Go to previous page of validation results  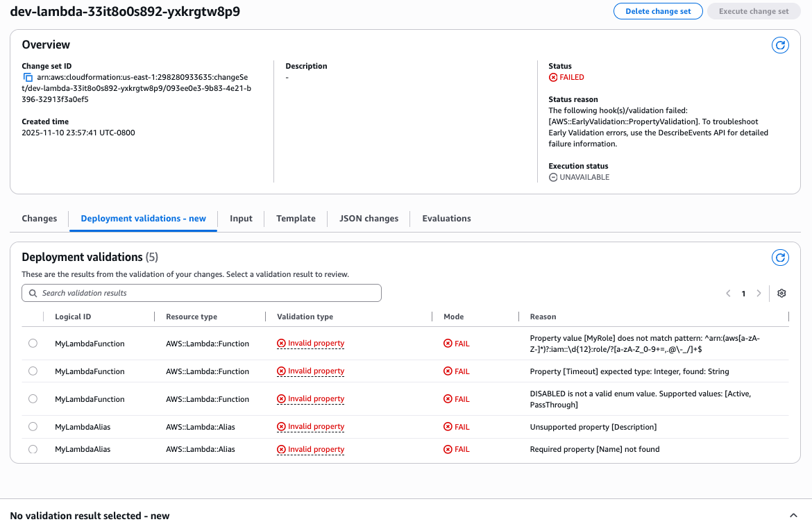click(728, 293)
